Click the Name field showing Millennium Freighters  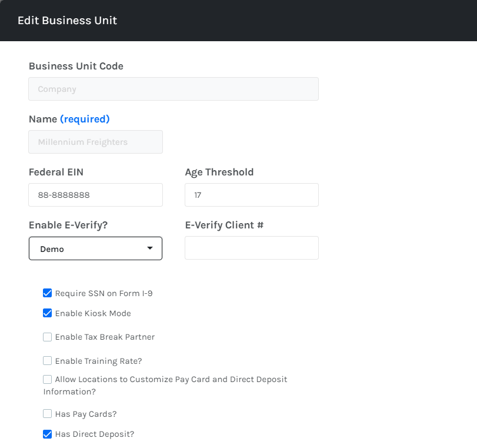pos(95,142)
